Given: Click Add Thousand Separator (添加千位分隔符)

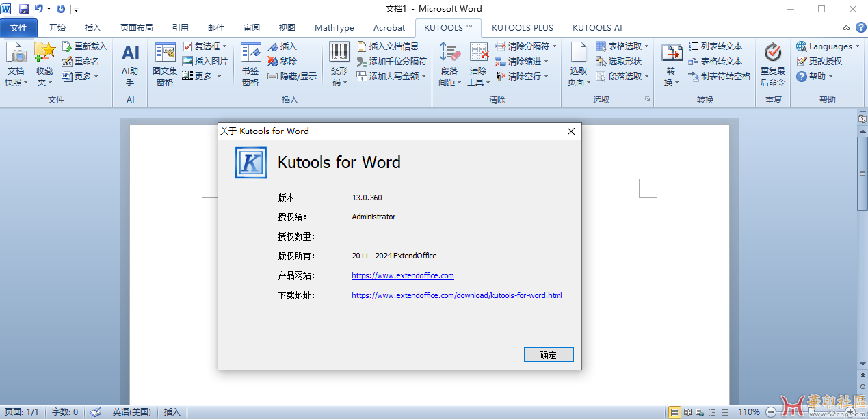Looking at the screenshot, I should [x=391, y=62].
